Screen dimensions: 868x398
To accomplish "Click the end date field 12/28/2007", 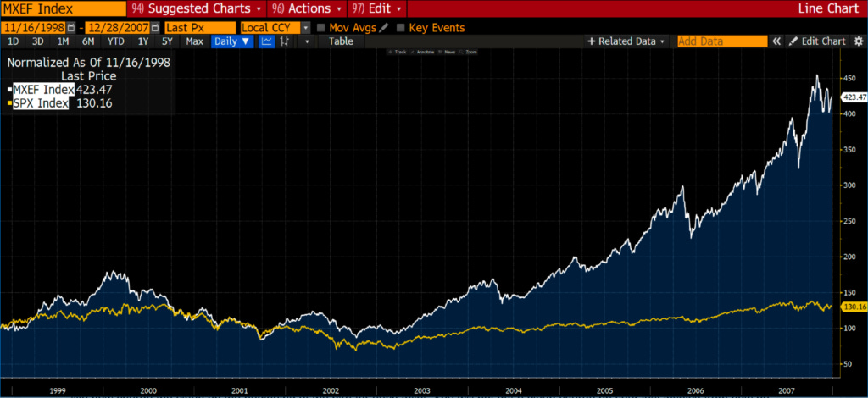I will [x=118, y=28].
